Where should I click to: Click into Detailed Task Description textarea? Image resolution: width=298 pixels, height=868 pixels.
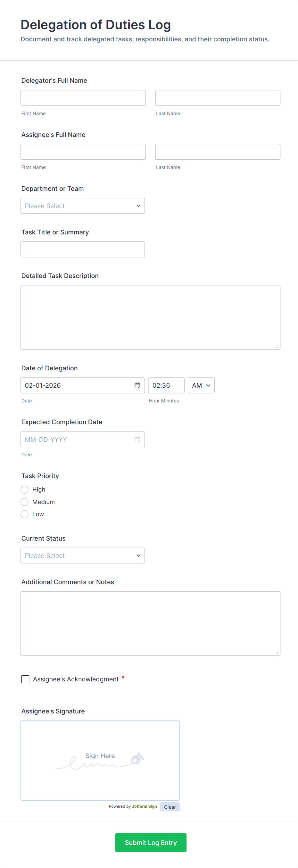point(150,317)
